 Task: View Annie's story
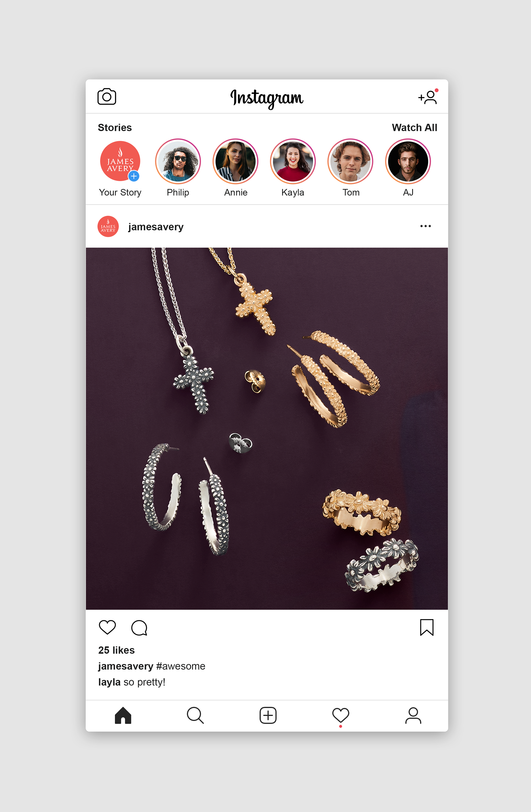click(235, 161)
